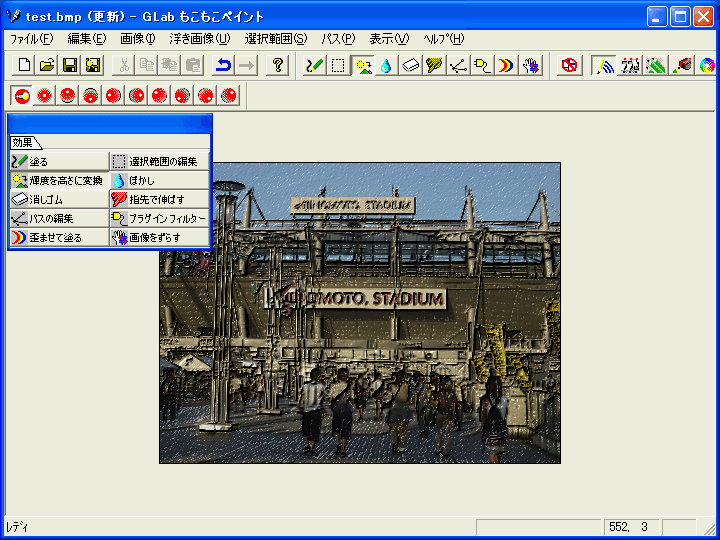Click the ぼかし button in the 効果 panel
The width and height of the screenshot is (720, 540).
coord(159,180)
